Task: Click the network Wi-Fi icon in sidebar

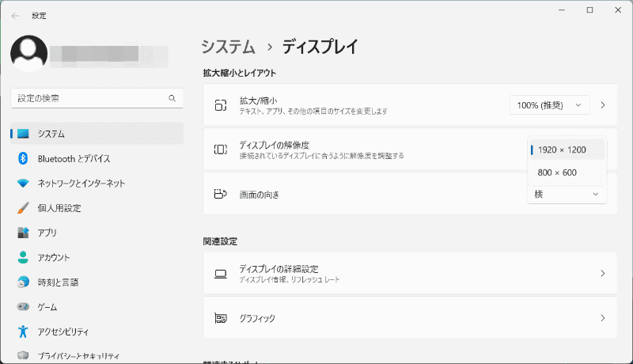Action: pyautogui.click(x=23, y=184)
